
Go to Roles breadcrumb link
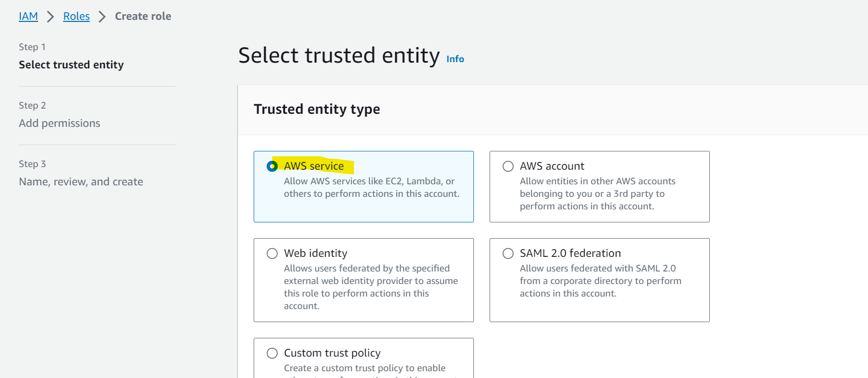pyautogui.click(x=76, y=16)
